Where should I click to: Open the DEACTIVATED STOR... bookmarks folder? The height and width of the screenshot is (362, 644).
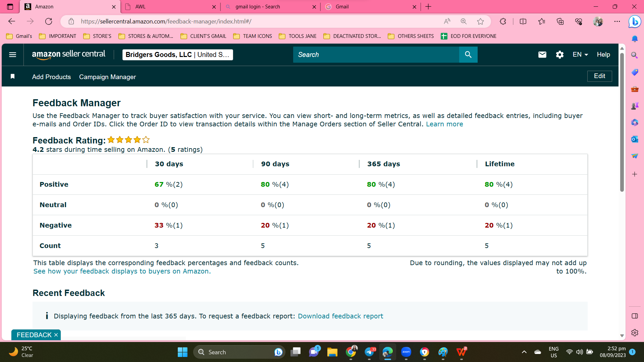coord(352,36)
